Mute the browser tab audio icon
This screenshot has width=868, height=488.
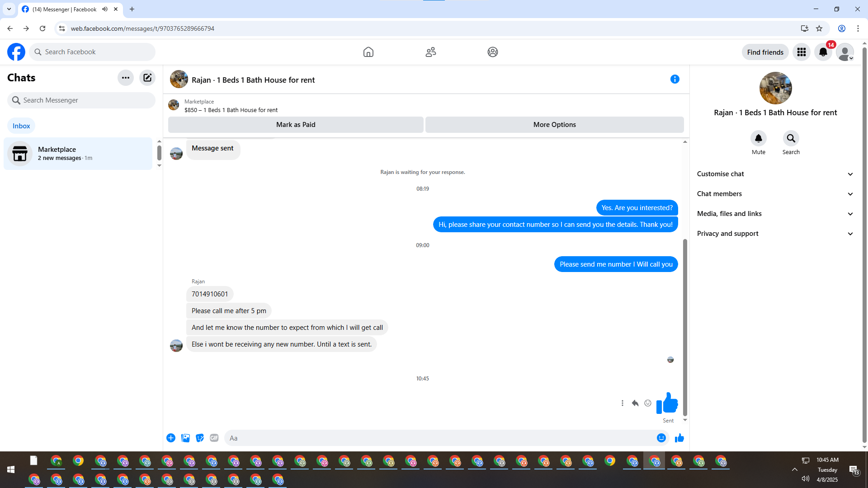click(x=105, y=9)
